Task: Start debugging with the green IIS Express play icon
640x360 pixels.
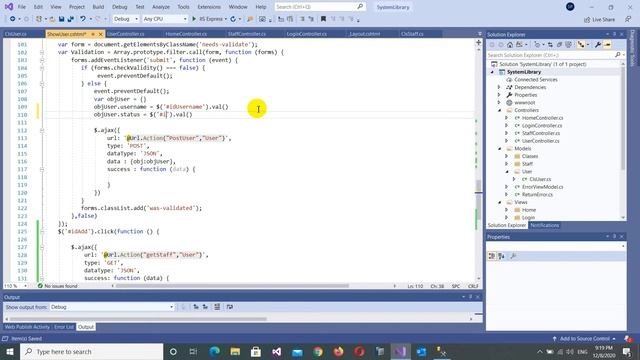Action: click(194, 19)
